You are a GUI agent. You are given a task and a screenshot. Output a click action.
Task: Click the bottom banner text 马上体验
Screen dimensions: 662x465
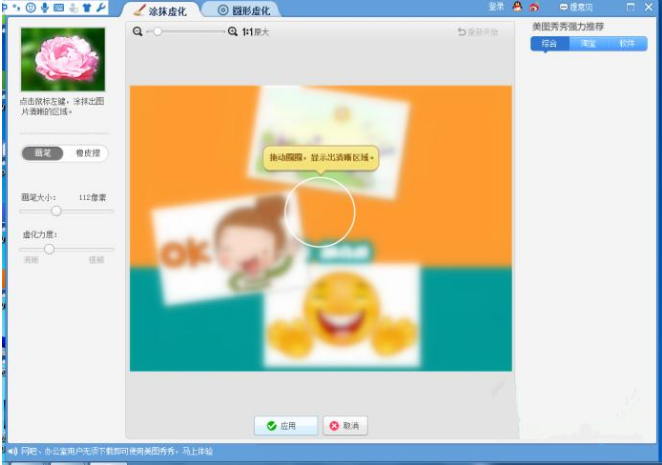(197, 451)
